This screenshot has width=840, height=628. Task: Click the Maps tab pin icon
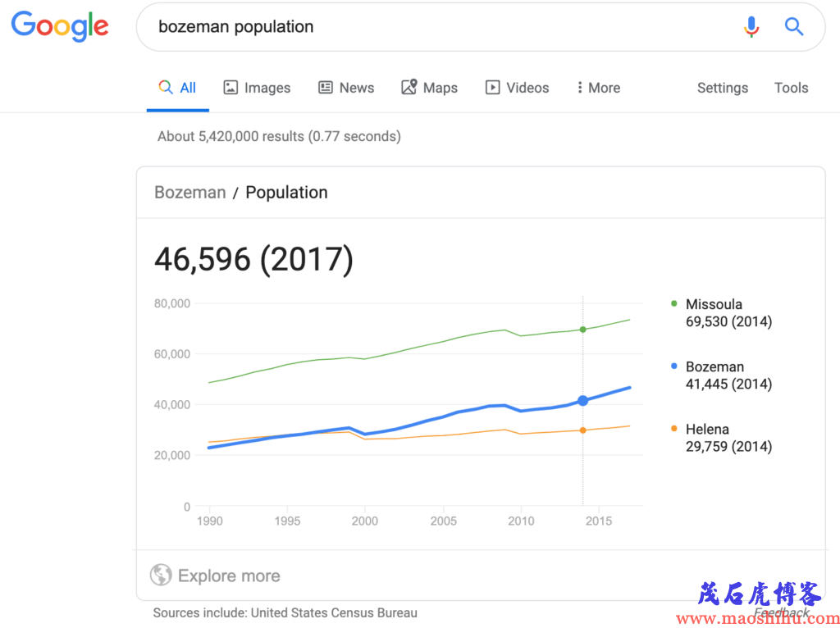click(409, 87)
